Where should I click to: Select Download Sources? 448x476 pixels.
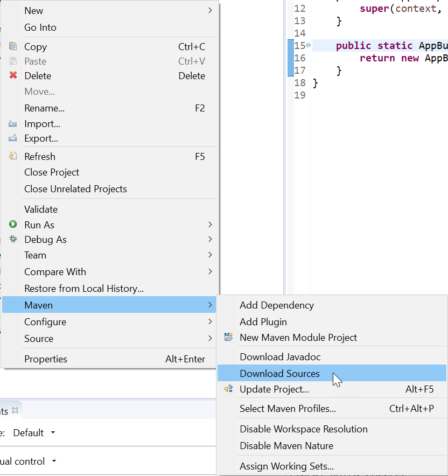tap(332, 373)
